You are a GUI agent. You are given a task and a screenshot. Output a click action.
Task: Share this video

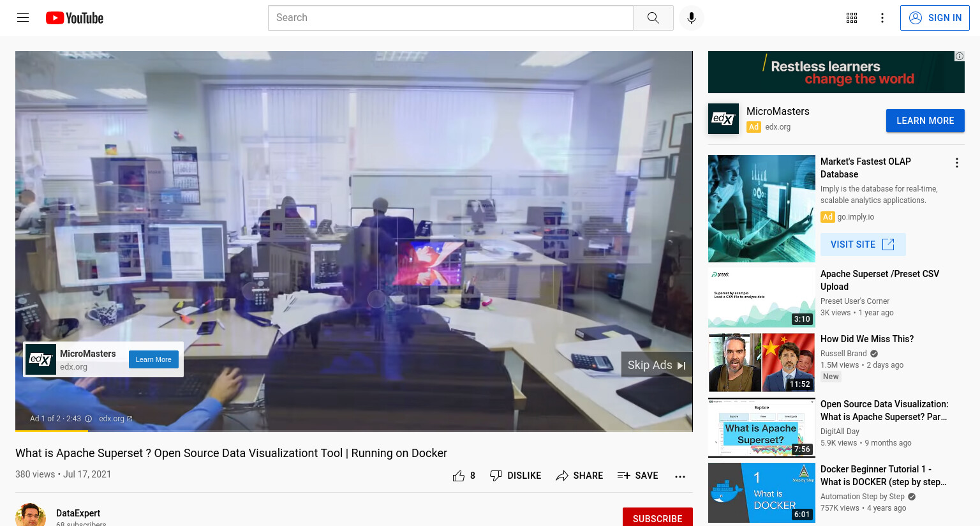tap(579, 476)
